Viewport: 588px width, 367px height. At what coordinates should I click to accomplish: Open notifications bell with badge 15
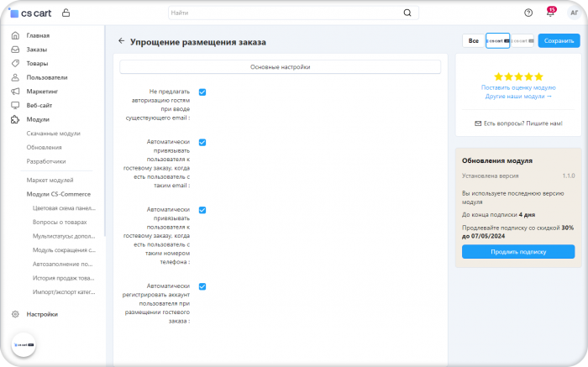pos(550,12)
